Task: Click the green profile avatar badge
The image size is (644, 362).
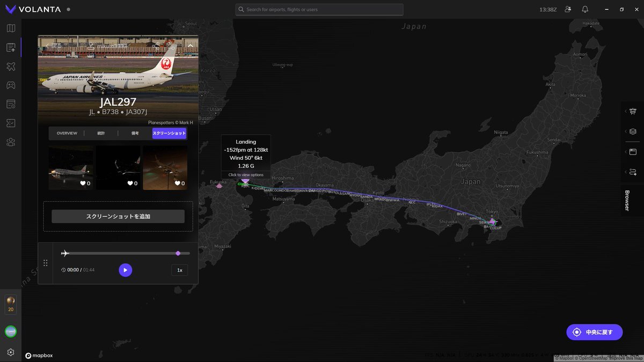Action: click(11, 331)
